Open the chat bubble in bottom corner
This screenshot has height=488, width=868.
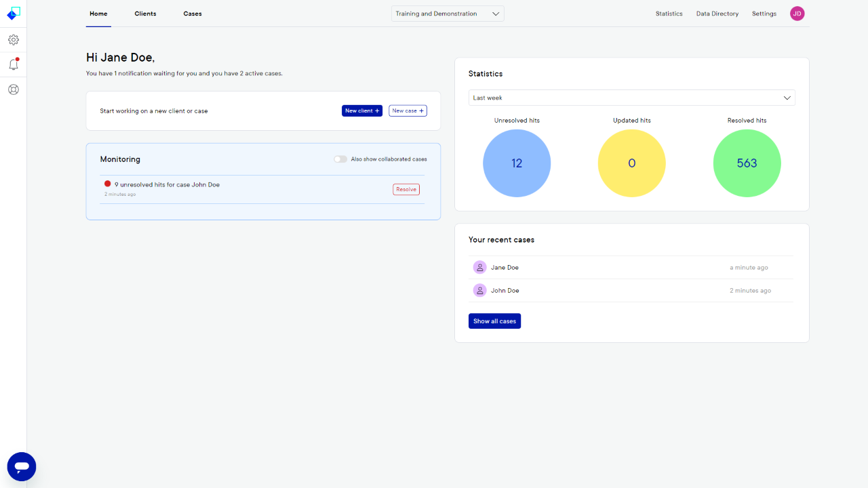pyautogui.click(x=21, y=466)
